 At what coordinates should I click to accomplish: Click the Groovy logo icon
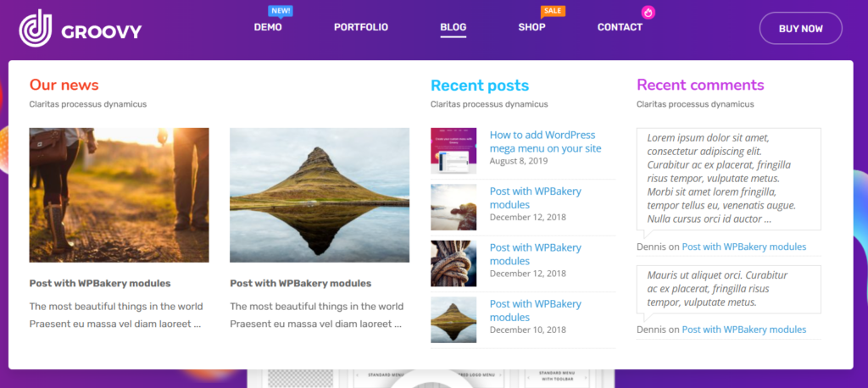coord(36,28)
